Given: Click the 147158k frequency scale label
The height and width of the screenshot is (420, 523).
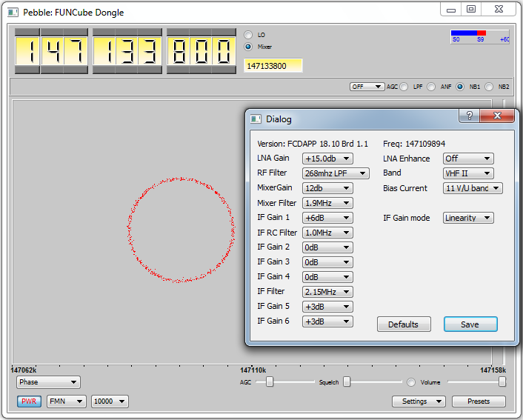Looking at the screenshot, I should (x=493, y=370).
